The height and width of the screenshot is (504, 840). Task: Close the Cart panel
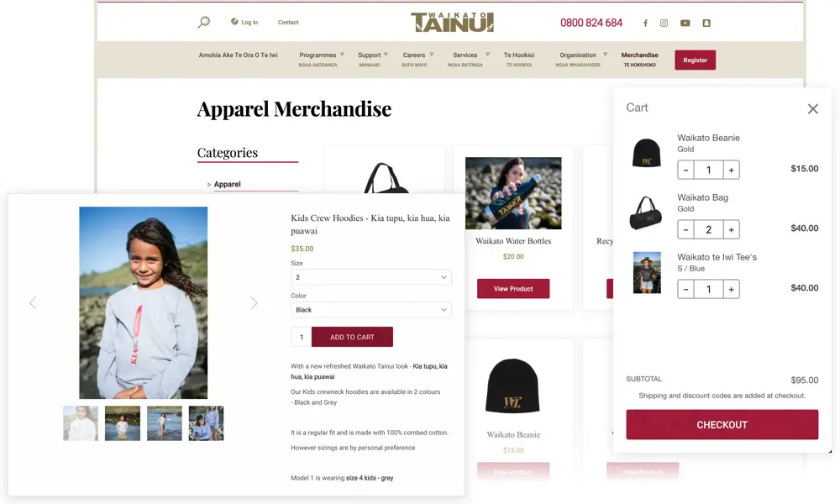click(812, 108)
